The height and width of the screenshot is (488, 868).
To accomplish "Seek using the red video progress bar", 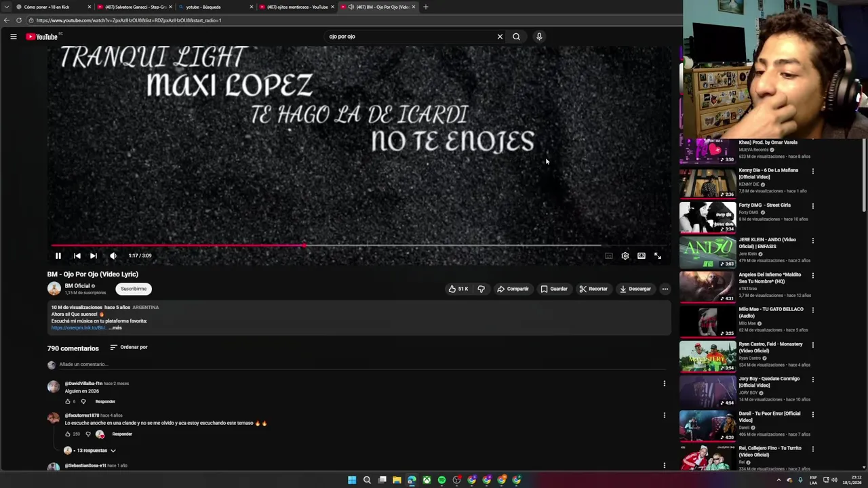I will pyautogui.click(x=325, y=245).
